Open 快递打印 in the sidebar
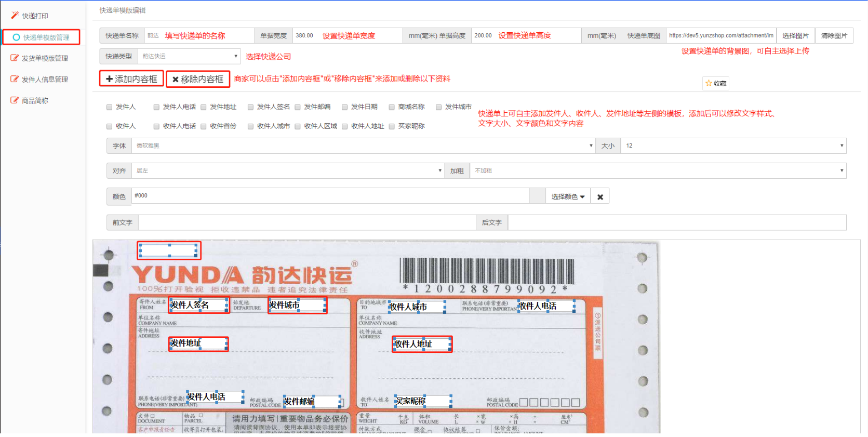 point(35,16)
